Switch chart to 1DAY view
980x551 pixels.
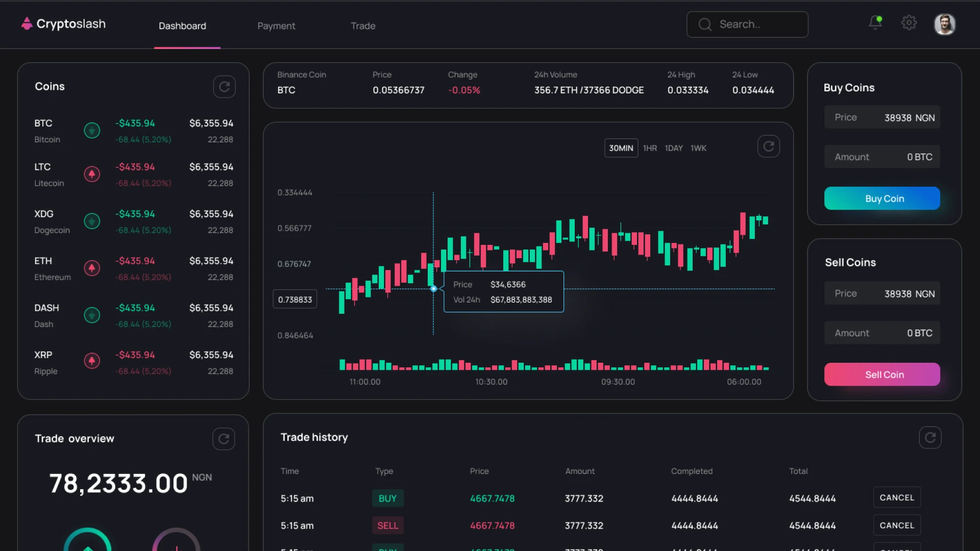click(x=674, y=148)
